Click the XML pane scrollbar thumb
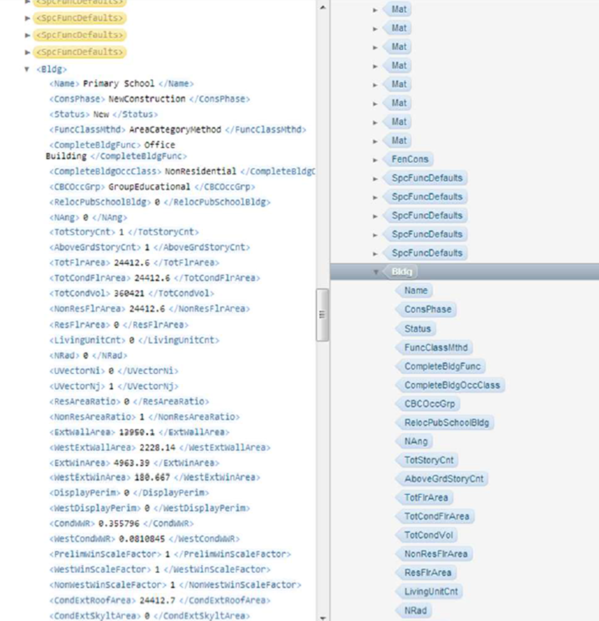The image size is (599, 621). [x=322, y=315]
